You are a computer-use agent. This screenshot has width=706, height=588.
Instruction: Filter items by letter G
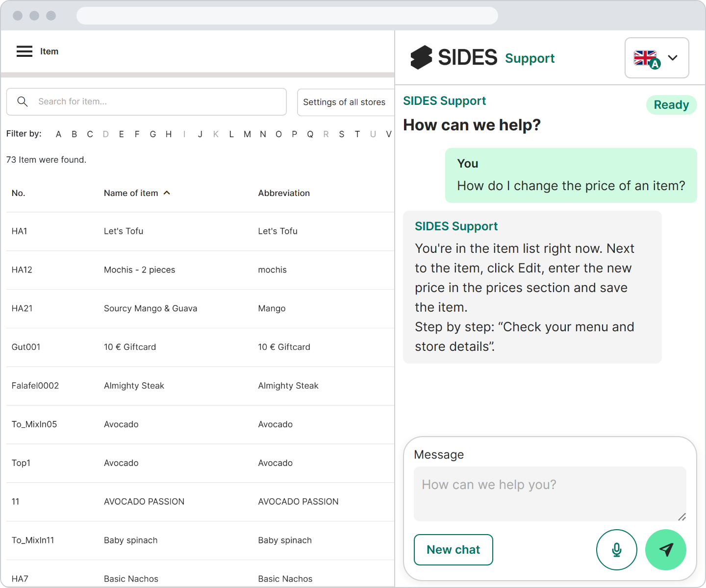[x=153, y=134]
